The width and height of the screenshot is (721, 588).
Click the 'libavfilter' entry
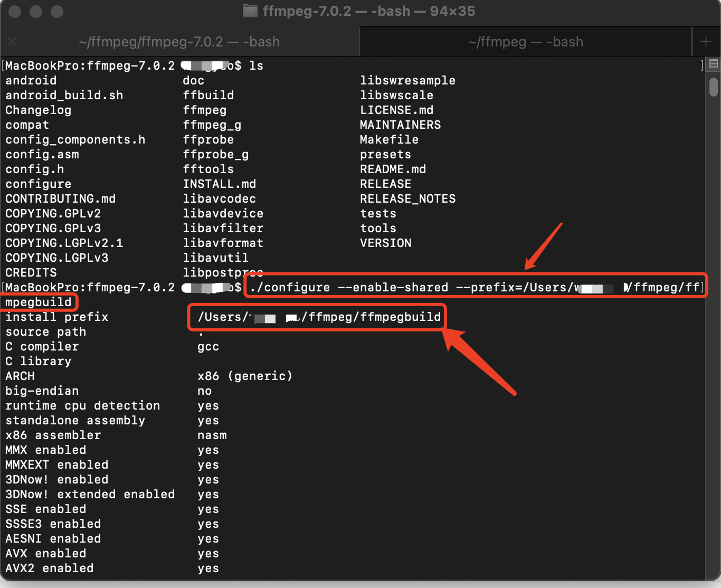point(223,229)
